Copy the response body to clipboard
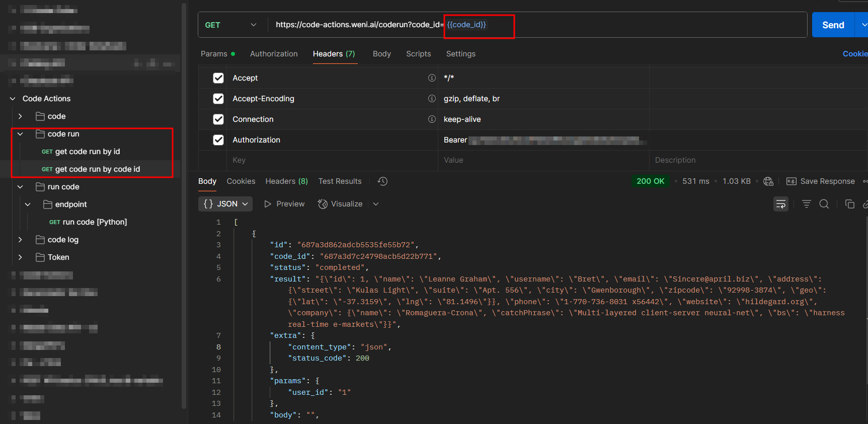 [849, 204]
